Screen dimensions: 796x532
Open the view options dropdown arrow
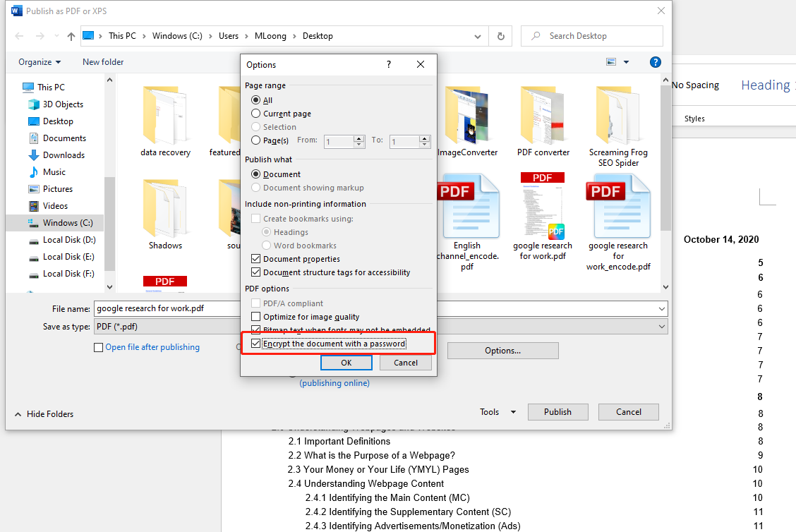[x=626, y=62]
